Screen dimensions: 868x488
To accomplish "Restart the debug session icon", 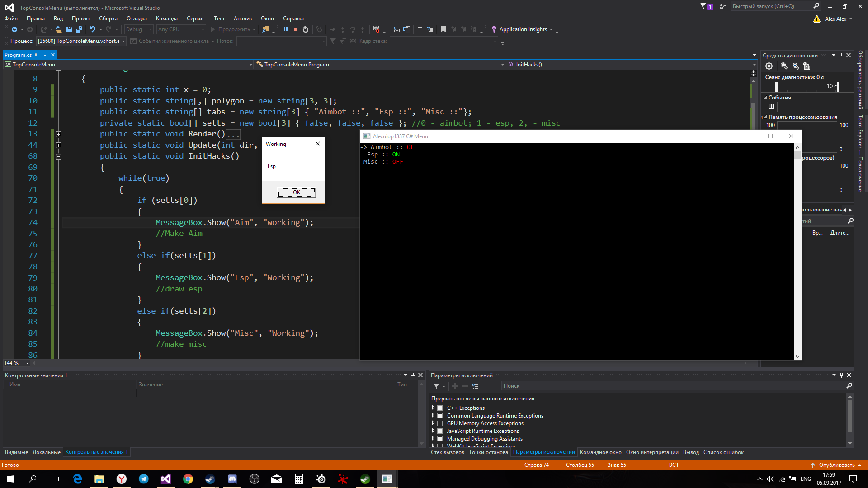I will [x=306, y=29].
